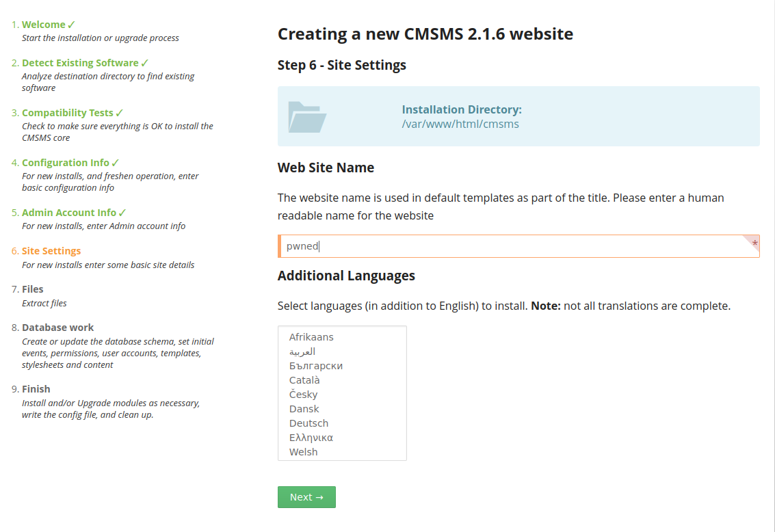Click the checkmark next to Configuration Info
Image resolution: width=775 pixels, height=532 pixels.
click(115, 163)
